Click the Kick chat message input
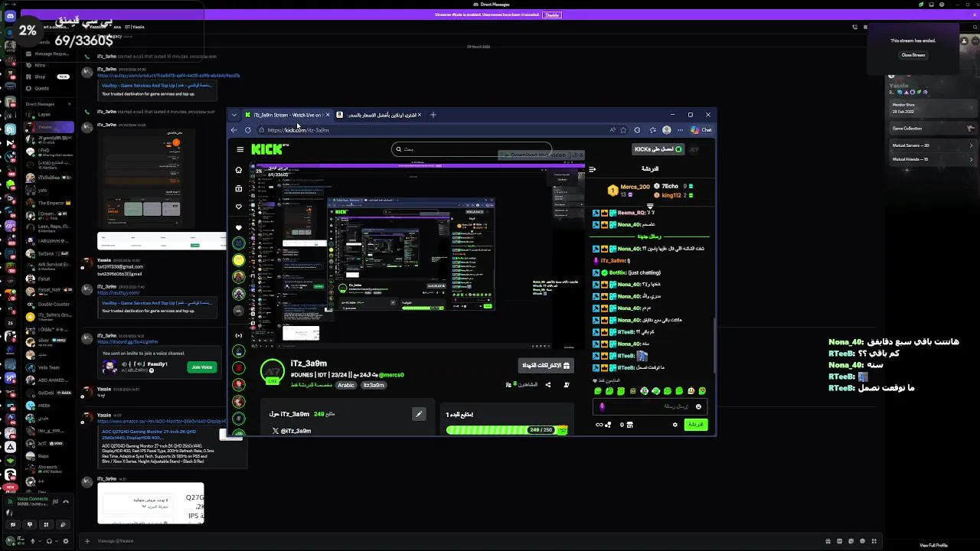 pos(652,407)
